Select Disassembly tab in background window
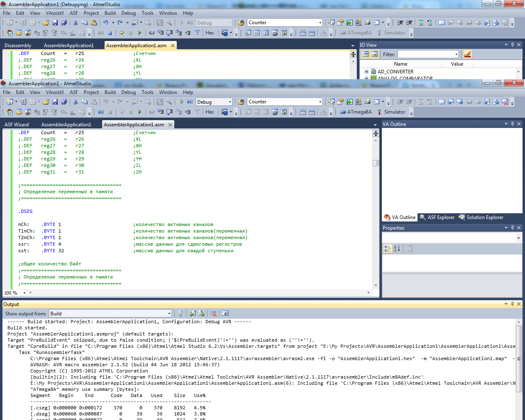This screenshot has width=525, height=420. [18, 46]
